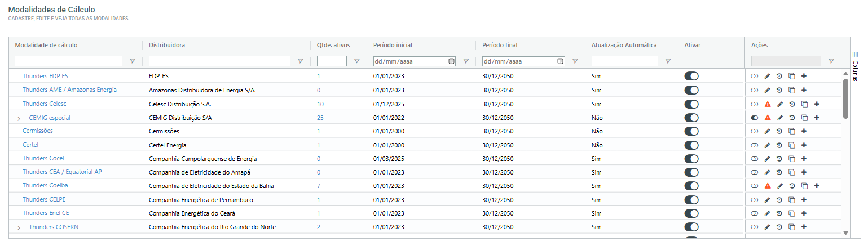Open the filter menu for the Qtde. ativos column
The image size is (868, 246).
(356, 61)
